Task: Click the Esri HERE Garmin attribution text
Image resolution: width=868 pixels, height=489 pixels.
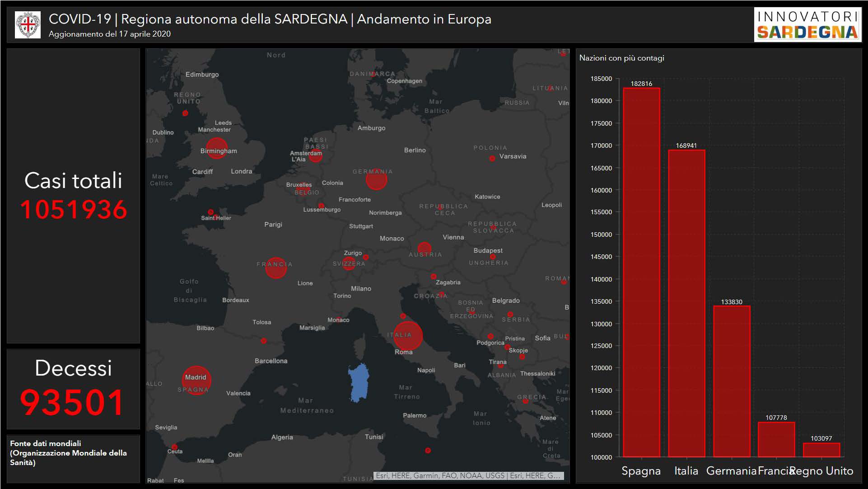Action: pyautogui.click(x=468, y=475)
